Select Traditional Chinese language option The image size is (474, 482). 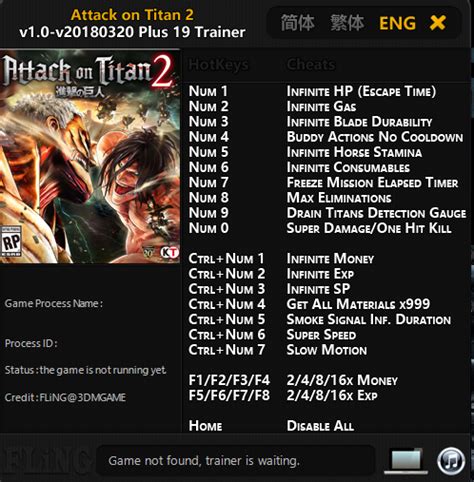[347, 23]
